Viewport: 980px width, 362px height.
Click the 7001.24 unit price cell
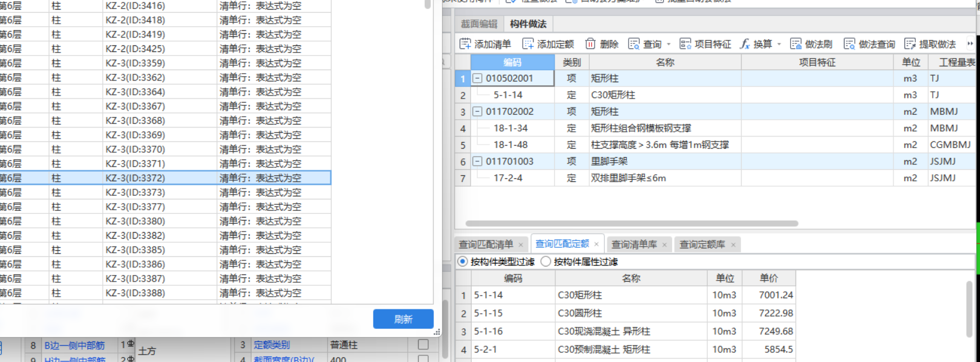[769, 295]
